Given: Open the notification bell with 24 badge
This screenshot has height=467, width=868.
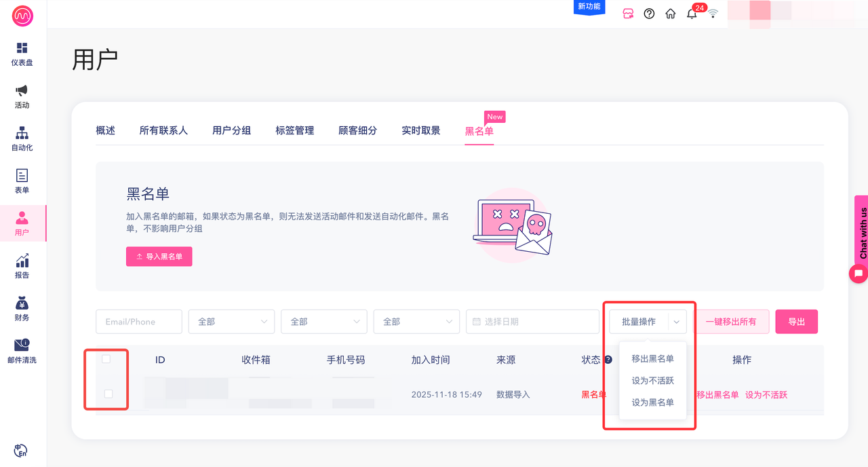Looking at the screenshot, I should click(692, 14).
